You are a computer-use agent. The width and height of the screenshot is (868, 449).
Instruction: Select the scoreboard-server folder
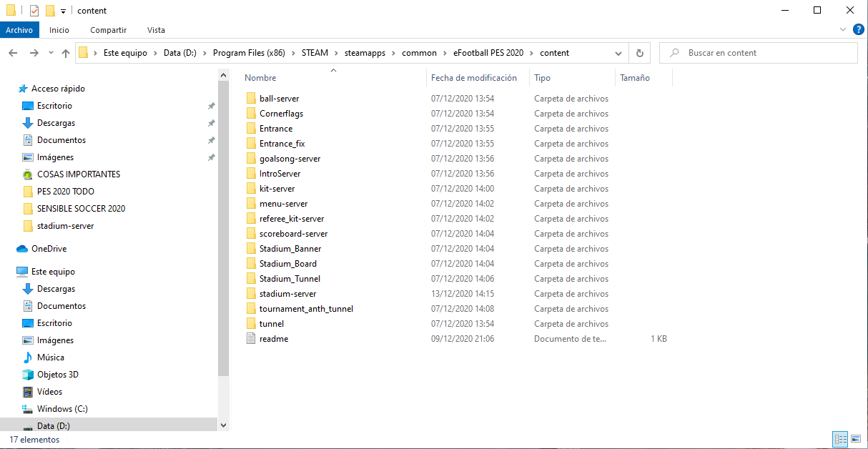coord(293,234)
